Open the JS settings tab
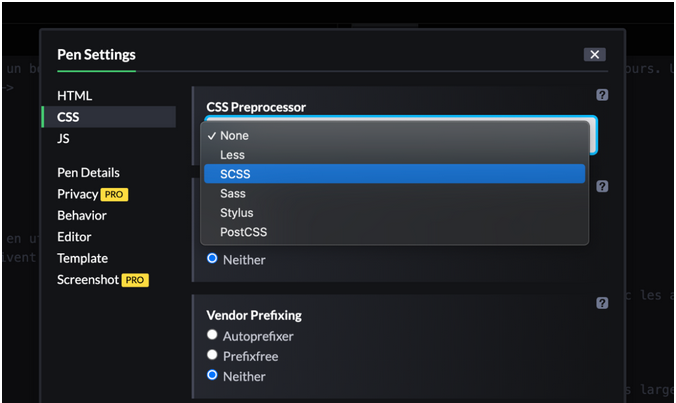 coord(64,139)
